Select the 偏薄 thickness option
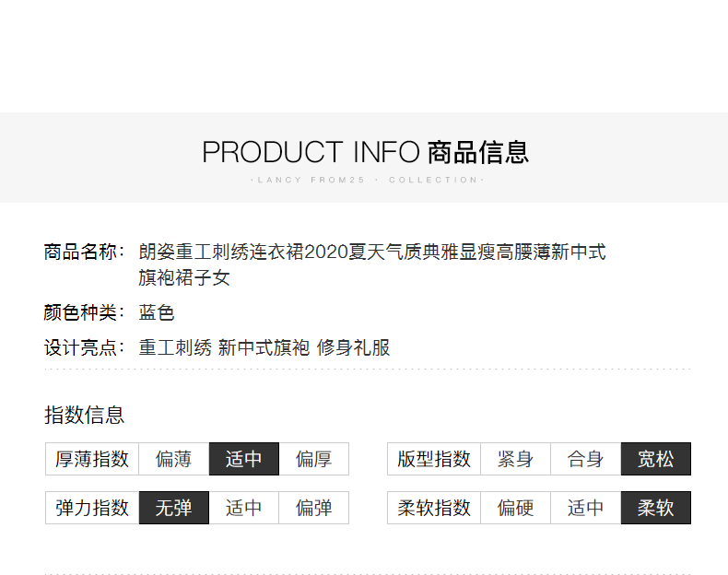 (x=173, y=459)
